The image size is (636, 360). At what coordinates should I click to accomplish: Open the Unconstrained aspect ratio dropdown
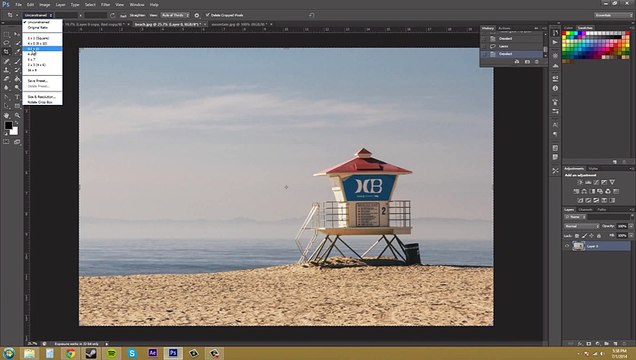(38, 15)
